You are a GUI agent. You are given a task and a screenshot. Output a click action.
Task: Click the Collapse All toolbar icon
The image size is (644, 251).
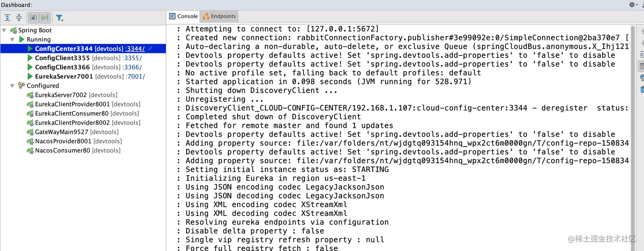pos(19,18)
